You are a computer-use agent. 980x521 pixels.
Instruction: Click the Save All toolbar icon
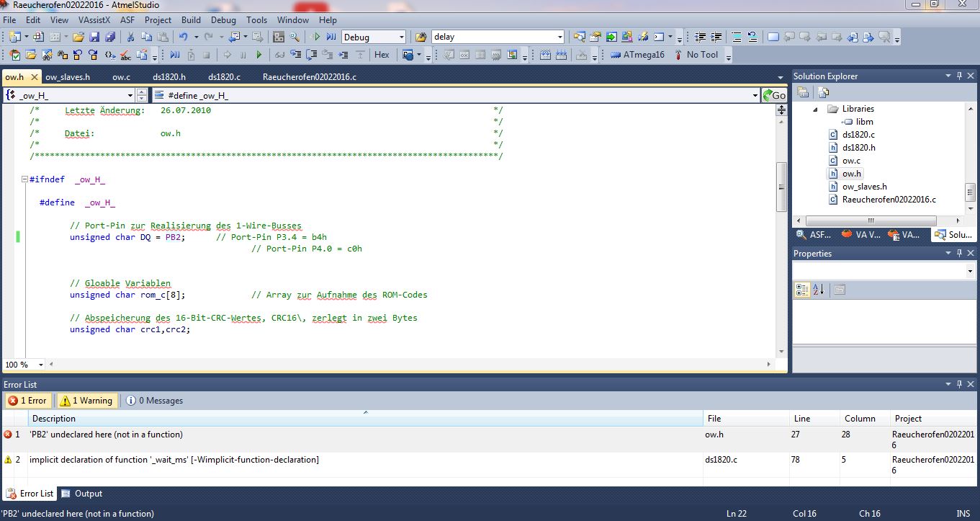pos(110,37)
